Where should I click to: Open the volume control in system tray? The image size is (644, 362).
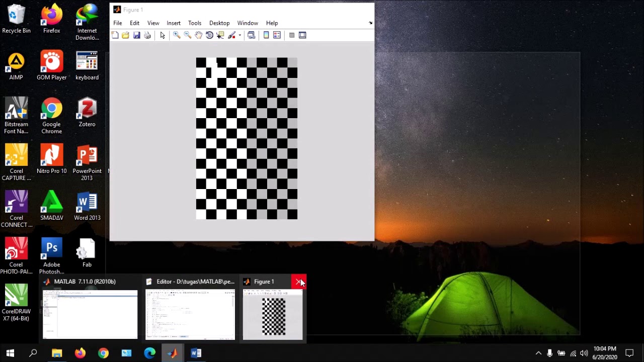[584, 353]
